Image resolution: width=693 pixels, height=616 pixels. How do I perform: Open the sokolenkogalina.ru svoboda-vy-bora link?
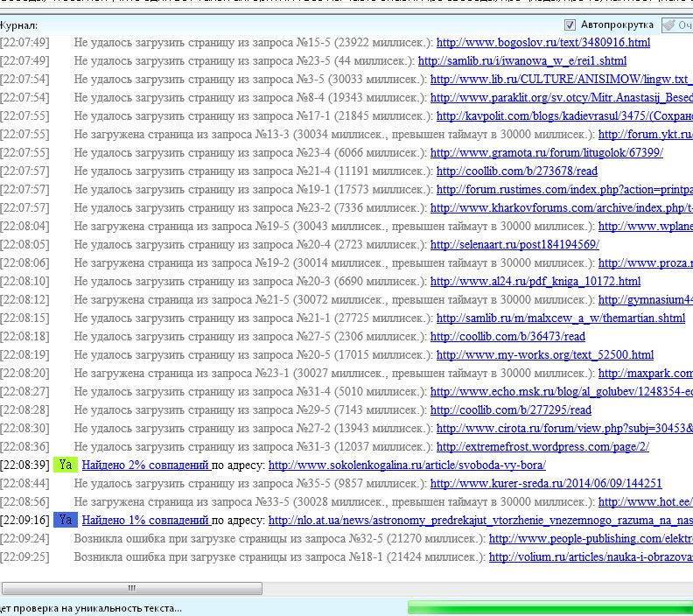(407, 465)
